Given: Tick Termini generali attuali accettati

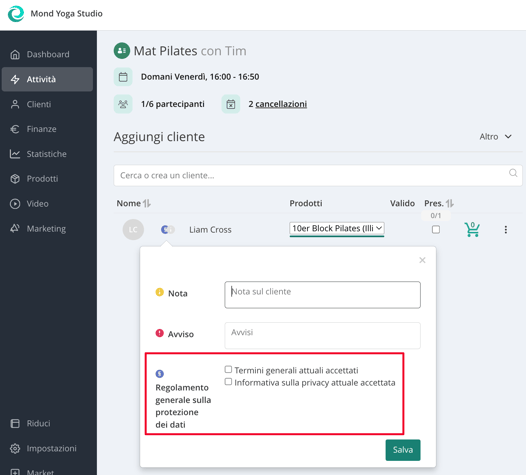Looking at the screenshot, I should 228,369.
